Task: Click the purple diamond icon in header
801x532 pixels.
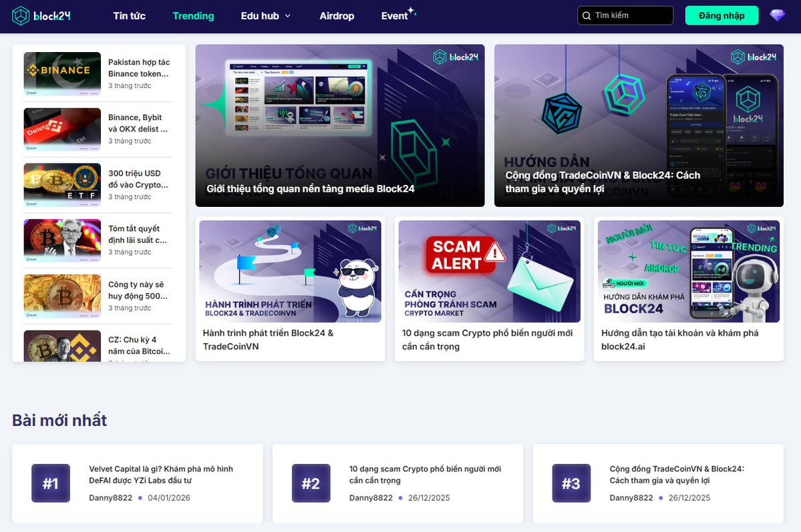Action: [777, 15]
